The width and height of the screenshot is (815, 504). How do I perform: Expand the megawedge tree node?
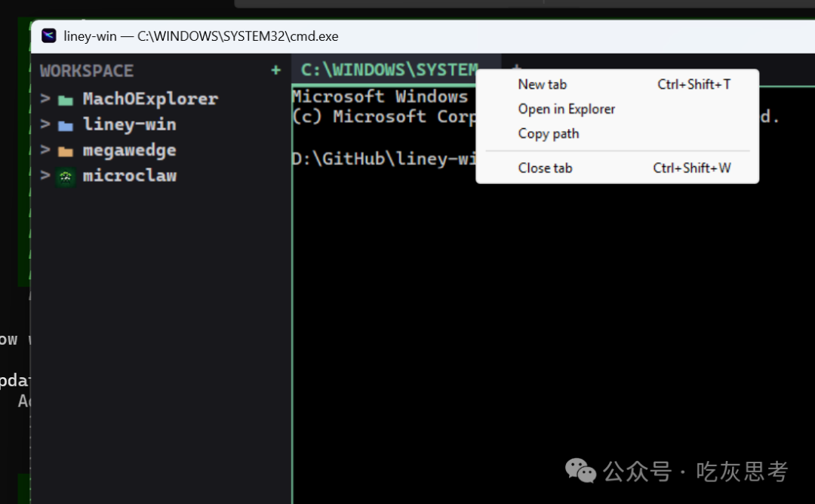coord(45,149)
